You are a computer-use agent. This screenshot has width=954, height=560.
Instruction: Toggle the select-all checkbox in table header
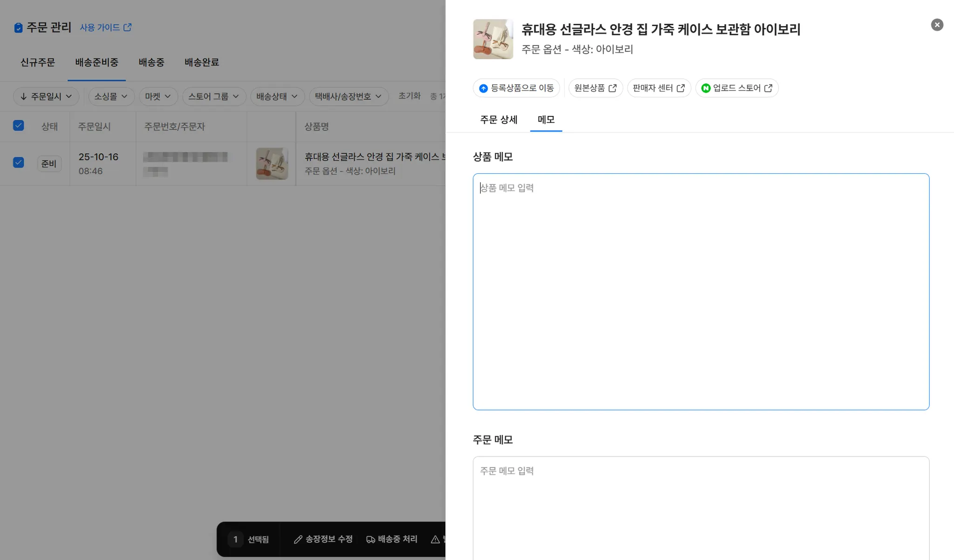[19, 126]
